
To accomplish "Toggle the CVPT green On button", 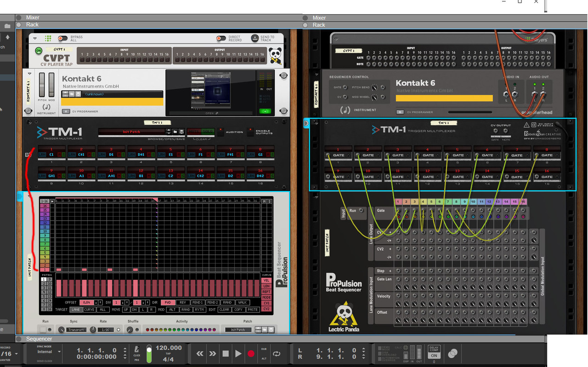I will coord(39,50).
